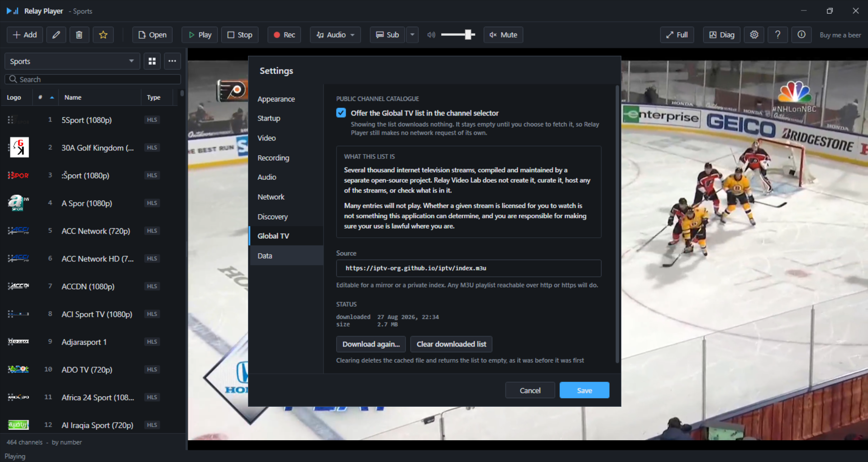Start recording with the Rec button
Viewport: 868px width, 462px height.
[284, 35]
